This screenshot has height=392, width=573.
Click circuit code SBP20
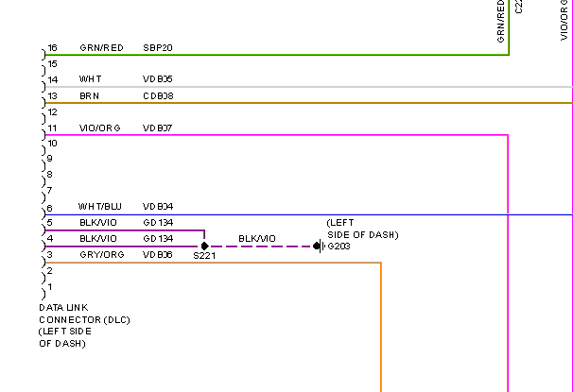click(x=158, y=48)
